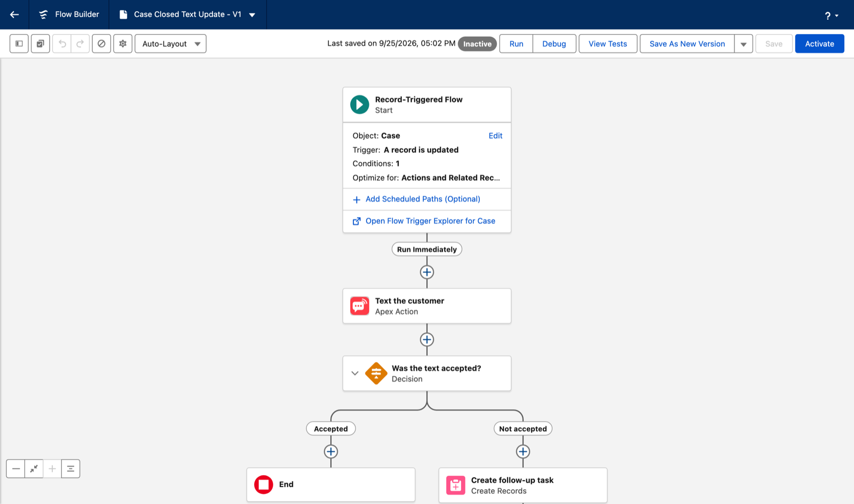This screenshot has height=504, width=854.
Task: Click the Optimize for Actions and Related text
Action: (x=426, y=178)
